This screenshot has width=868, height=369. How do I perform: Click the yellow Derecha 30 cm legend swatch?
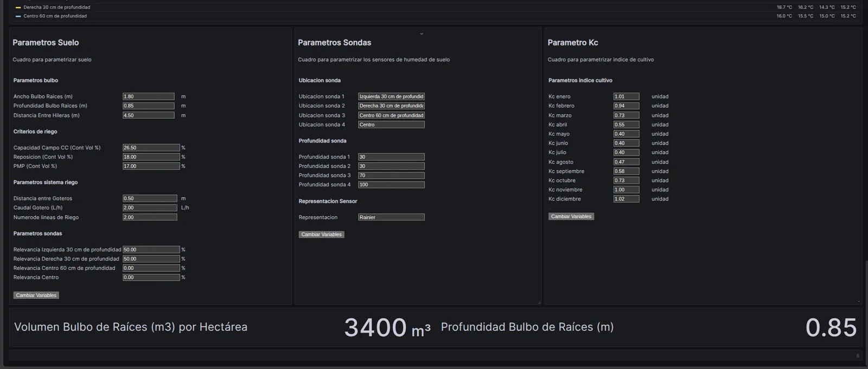point(18,8)
